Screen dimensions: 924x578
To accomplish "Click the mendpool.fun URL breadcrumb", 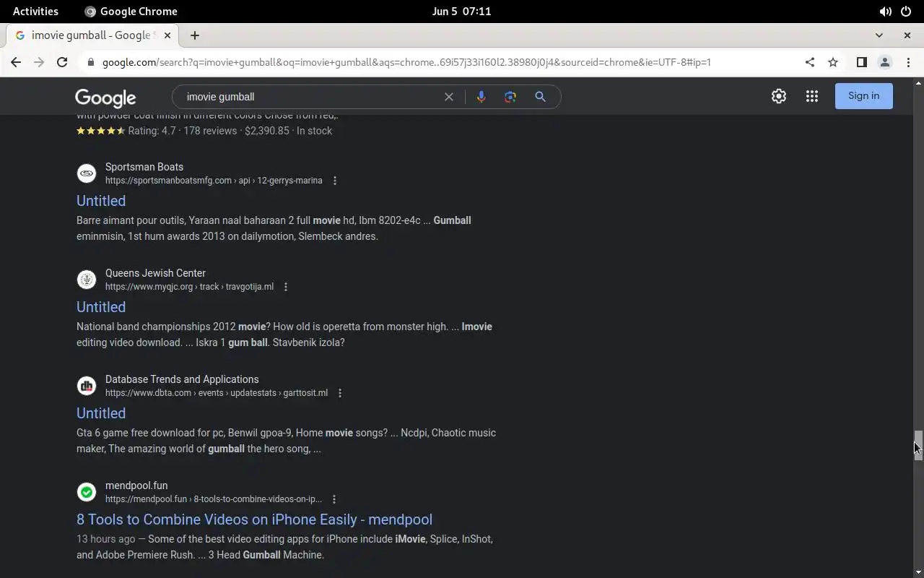I will [214, 499].
